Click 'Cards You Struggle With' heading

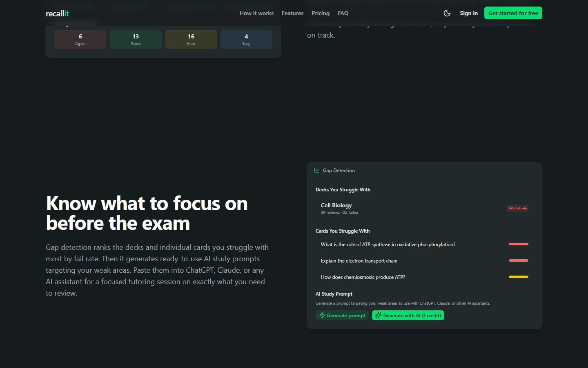[x=343, y=231]
